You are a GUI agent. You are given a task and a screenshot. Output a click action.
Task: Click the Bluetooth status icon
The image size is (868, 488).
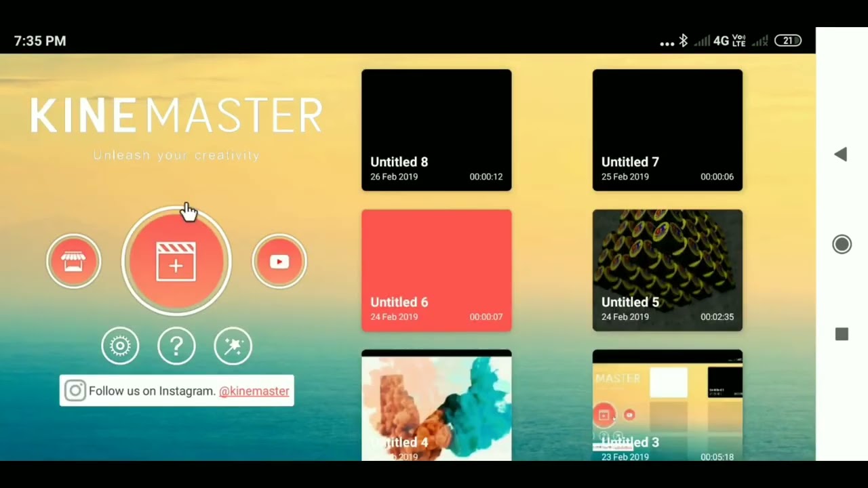coord(684,41)
